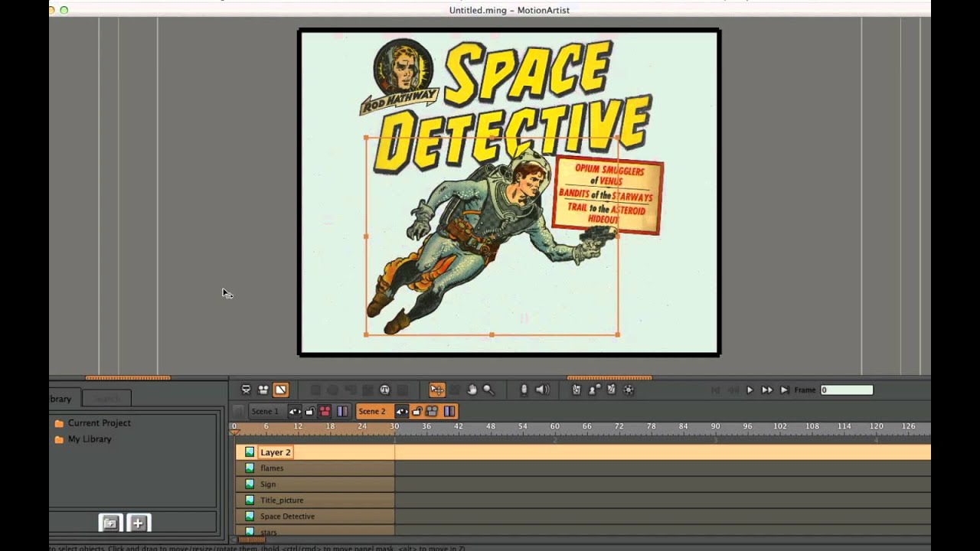
Task: Toggle Scene 2 visibility eye
Action: [401, 412]
